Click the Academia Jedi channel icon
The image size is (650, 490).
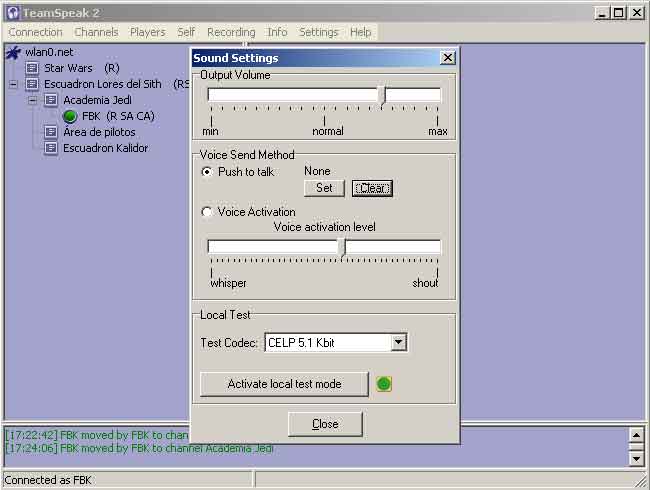50,100
